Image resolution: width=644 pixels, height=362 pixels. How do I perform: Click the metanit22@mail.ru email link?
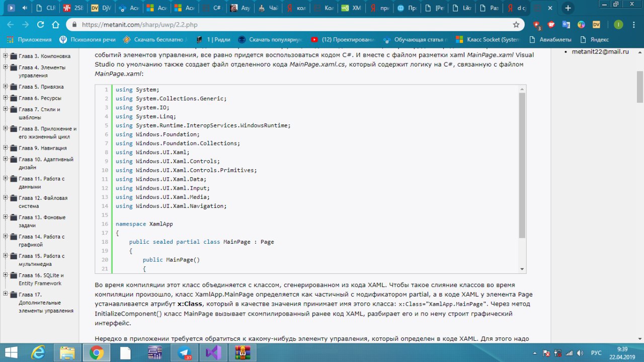[600, 51]
